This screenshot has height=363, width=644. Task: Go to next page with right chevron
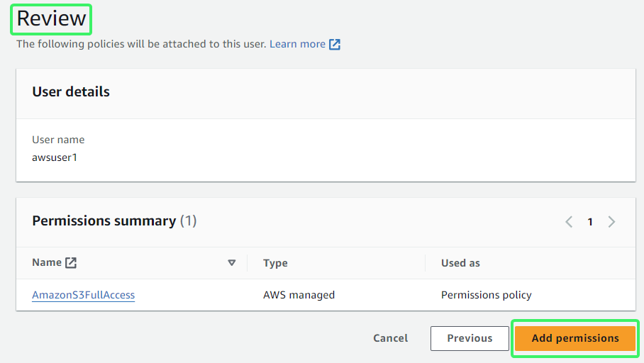611,222
